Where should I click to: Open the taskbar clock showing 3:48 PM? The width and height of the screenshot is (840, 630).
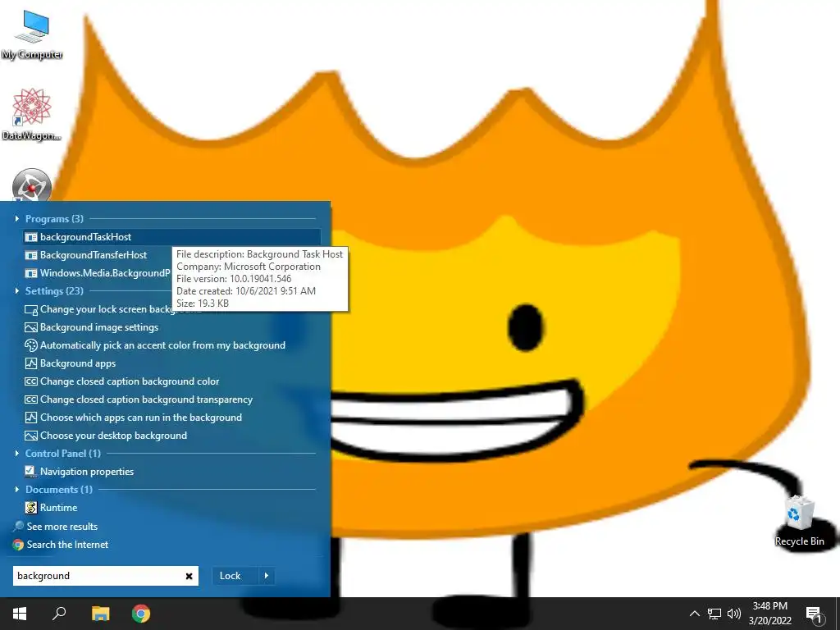(769, 614)
